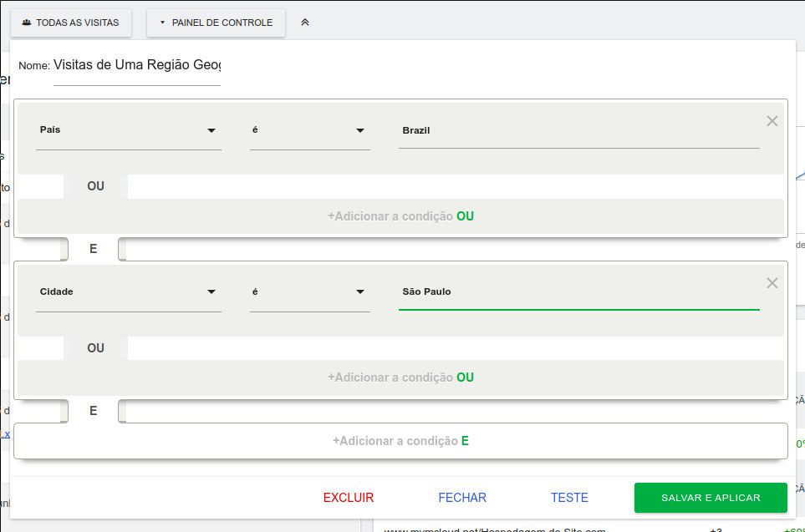Open the operator dropdown in País row
The width and height of the screenshot is (805, 532).
309,130
